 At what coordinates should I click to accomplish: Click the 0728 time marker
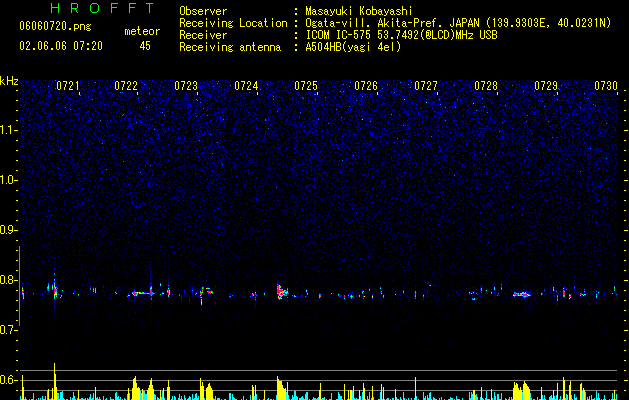pos(486,86)
